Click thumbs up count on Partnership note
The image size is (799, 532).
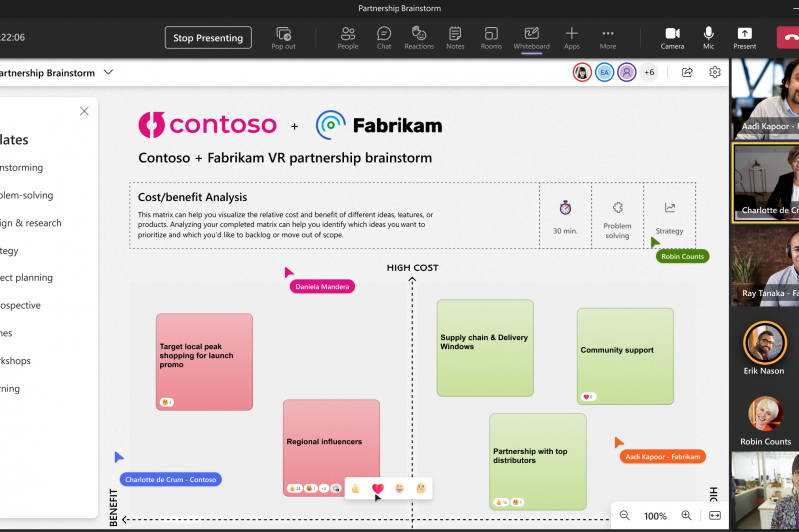pyautogui.click(x=502, y=502)
